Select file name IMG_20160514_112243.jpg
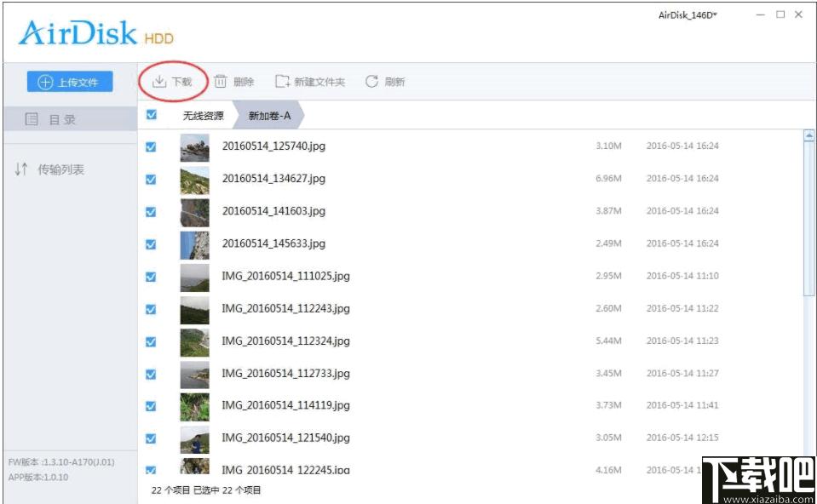Image resolution: width=817 pixels, height=504 pixels. (285, 308)
